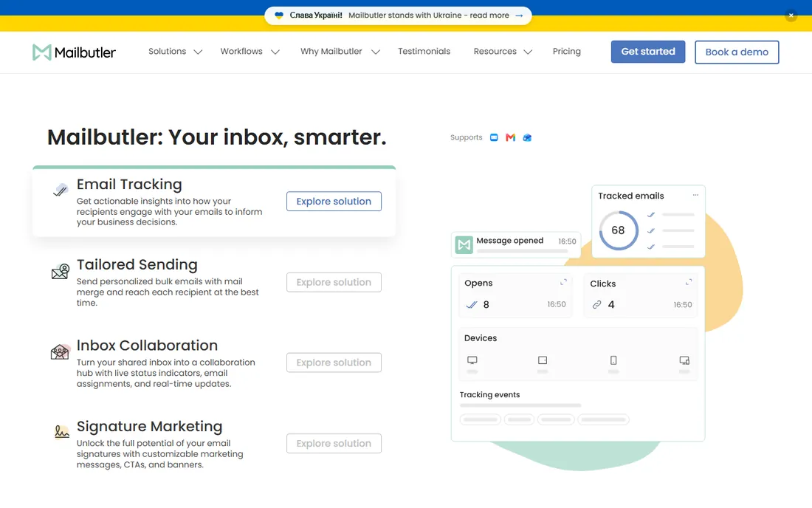Select the Signature Marketing heading

tap(150, 426)
